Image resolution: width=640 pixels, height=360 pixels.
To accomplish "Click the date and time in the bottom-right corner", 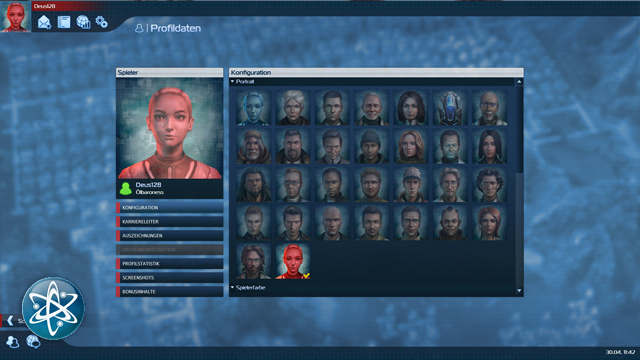I will click(620, 352).
